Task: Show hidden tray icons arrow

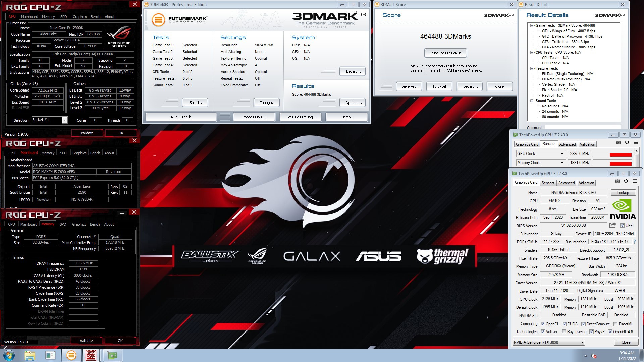Action: tap(586, 356)
